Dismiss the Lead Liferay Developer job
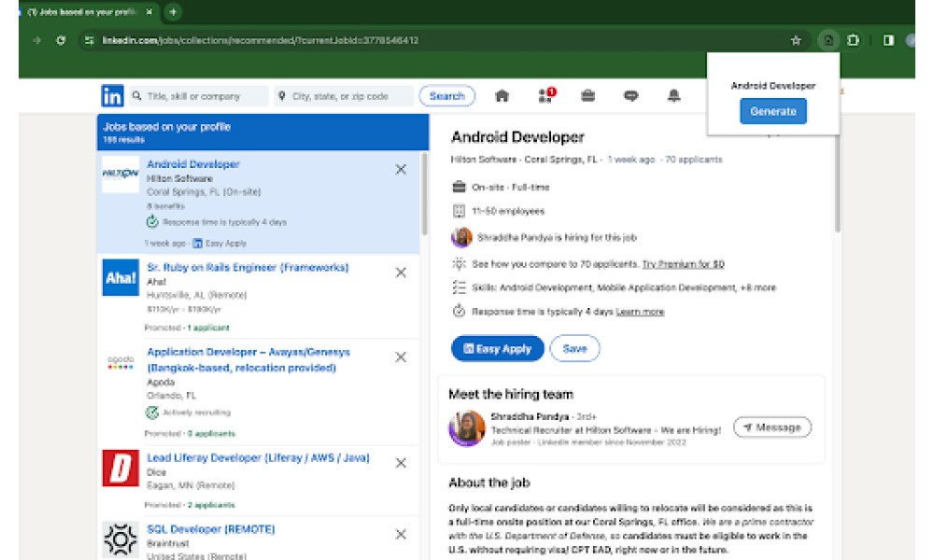This screenshot has height=560, width=934. 401,463
